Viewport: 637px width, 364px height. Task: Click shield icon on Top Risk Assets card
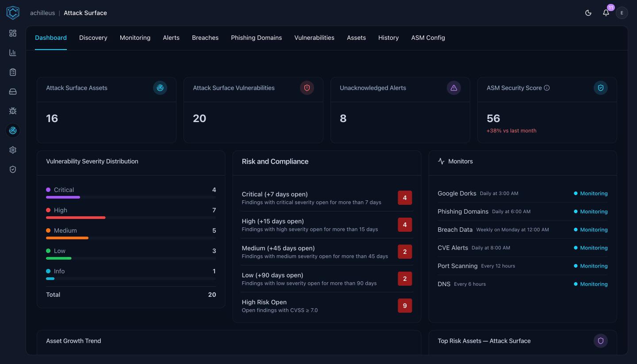601,341
